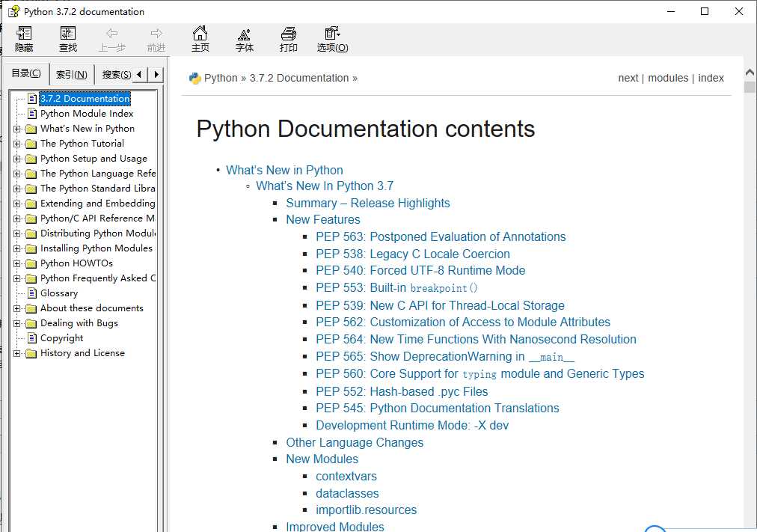The height and width of the screenshot is (532, 757).
Task: Click folder icon of History and License
Action: coord(31,353)
